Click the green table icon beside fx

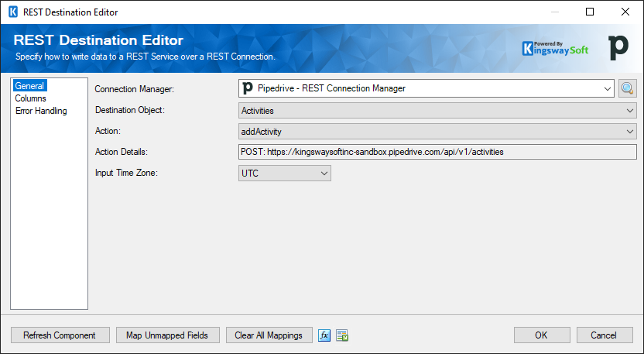coord(342,335)
